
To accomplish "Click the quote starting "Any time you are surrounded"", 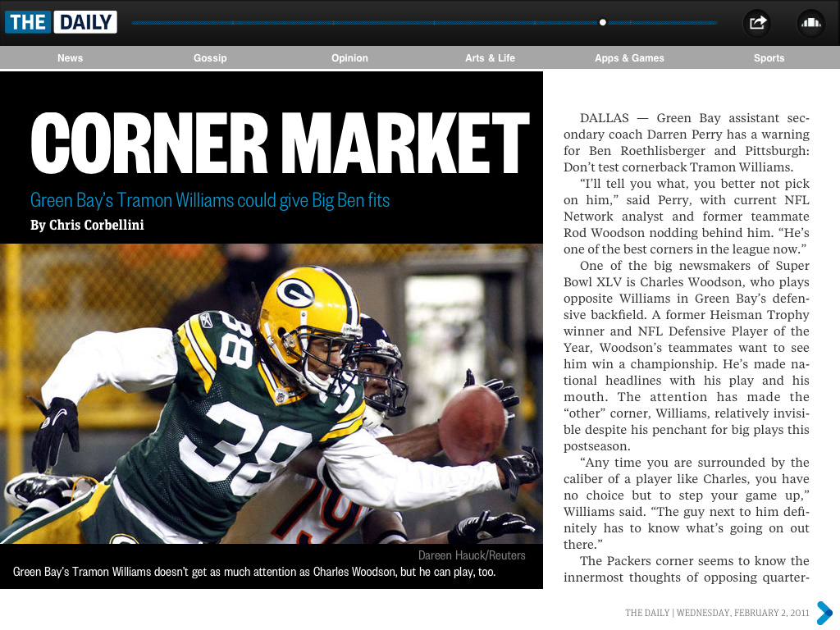I will tap(687, 504).
